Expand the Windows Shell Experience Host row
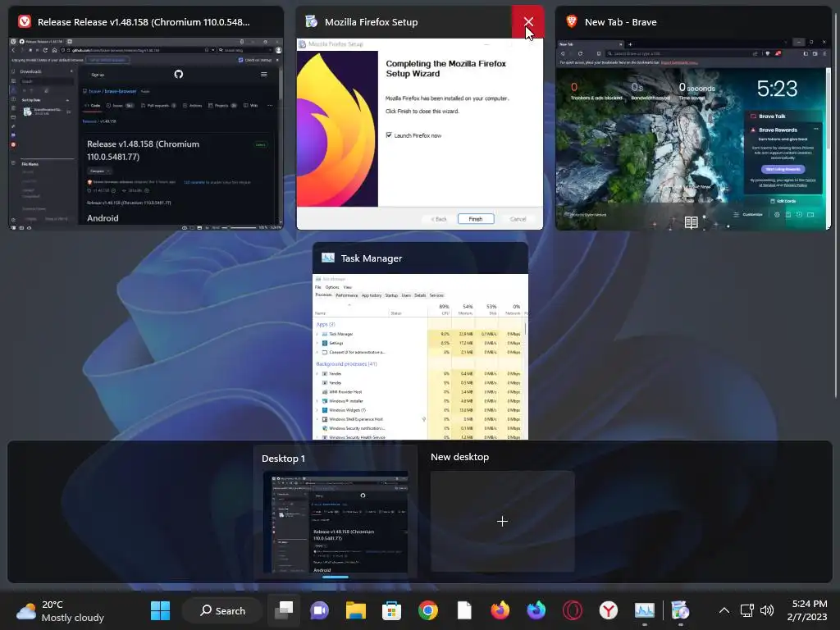Image resolution: width=840 pixels, height=630 pixels. pyautogui.click(x=317, y=419)
